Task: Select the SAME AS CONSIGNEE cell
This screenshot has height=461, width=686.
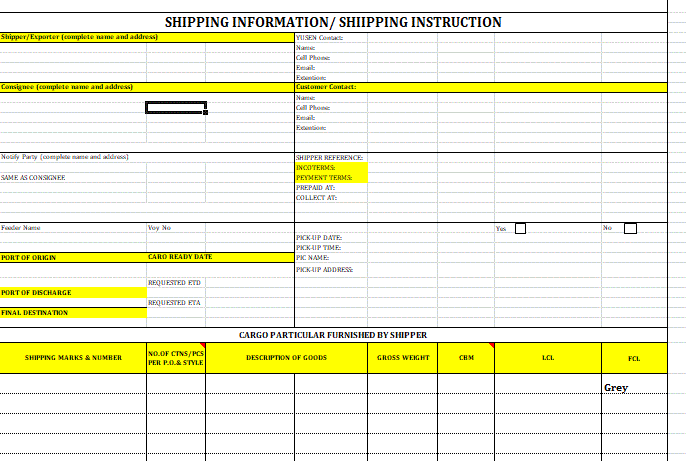Action: coord(73,178)
